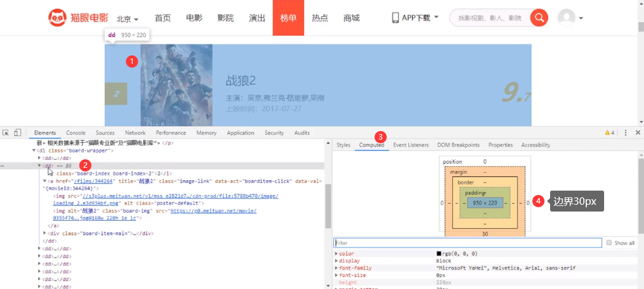Open the Properties sidebar tab
Viewport: 644px width, 289px height.
tap(501, 145)
